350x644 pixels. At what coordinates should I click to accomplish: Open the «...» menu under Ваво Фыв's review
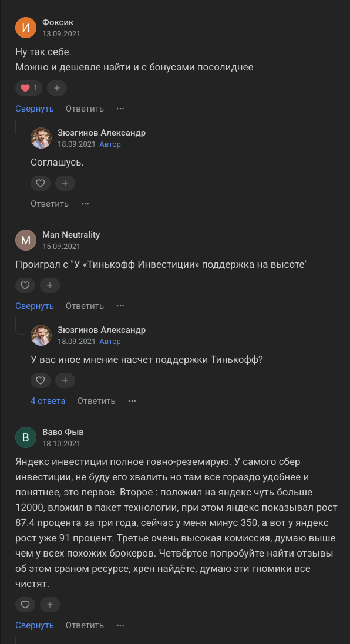(120, 625)
